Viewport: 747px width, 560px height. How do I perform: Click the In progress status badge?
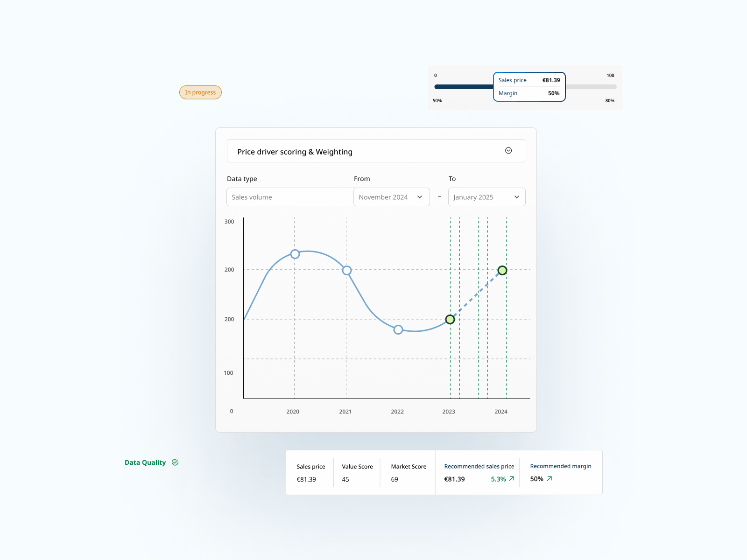tap(200, 92)
